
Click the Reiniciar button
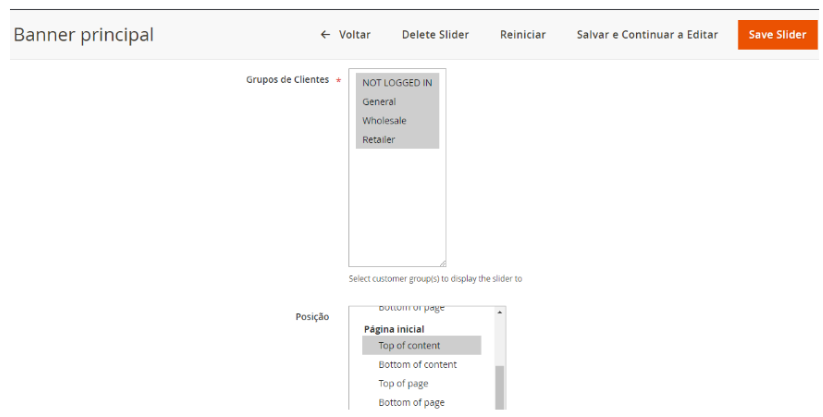click(x=522, y=35)
